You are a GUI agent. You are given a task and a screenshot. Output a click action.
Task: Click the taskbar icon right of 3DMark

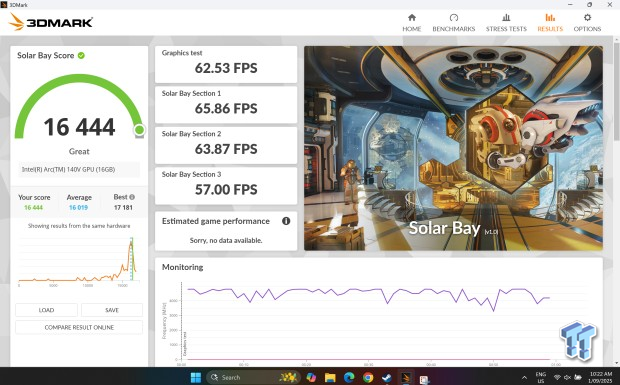click(424, 379)
